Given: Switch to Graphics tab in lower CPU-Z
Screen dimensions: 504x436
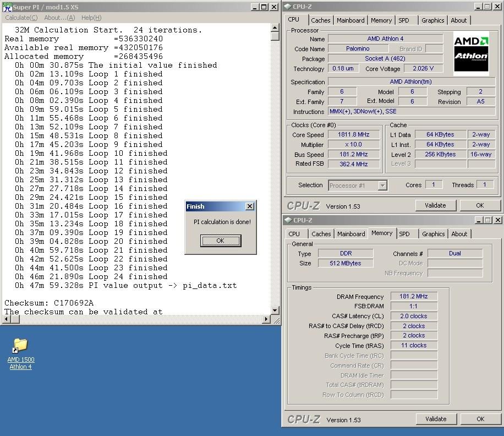Looking at the screenshot, I should (x=433, y=234).
